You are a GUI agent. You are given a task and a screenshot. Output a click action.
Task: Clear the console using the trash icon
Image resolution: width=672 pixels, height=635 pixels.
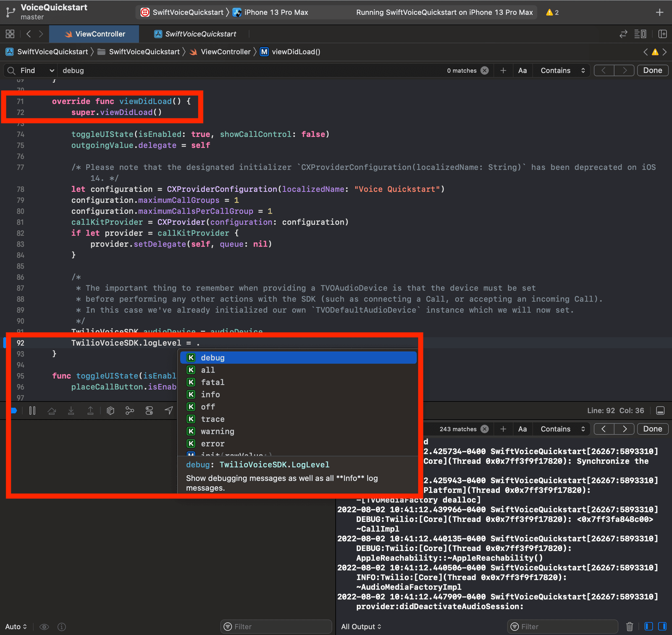630,626
